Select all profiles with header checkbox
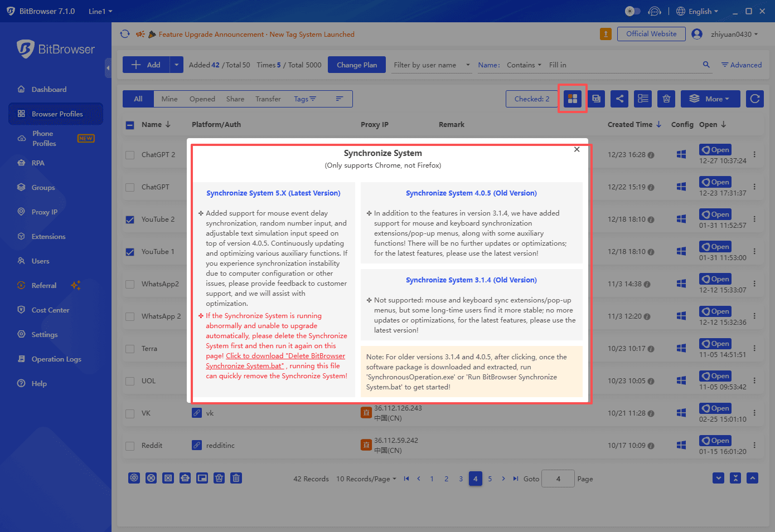Image resolution: width=775 pixels, height=532 pixels. tap(129, 124)
